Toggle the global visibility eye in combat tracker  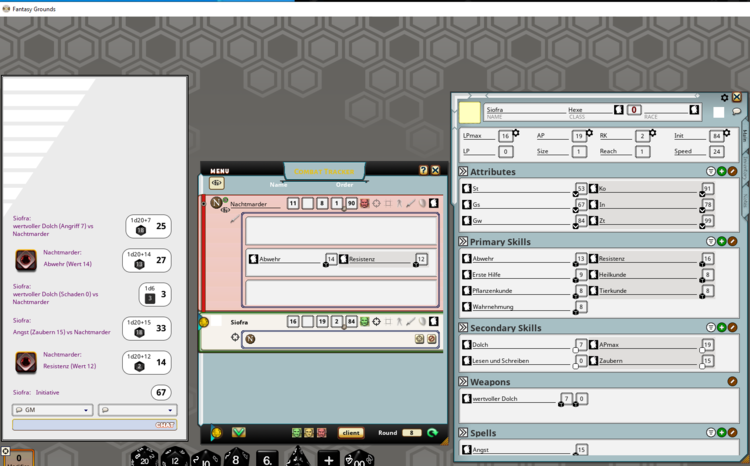[x=216, y=184]
